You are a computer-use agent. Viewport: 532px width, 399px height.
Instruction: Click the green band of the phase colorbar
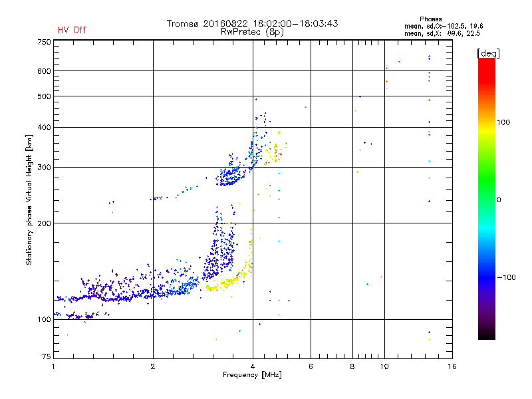point(487,180)
